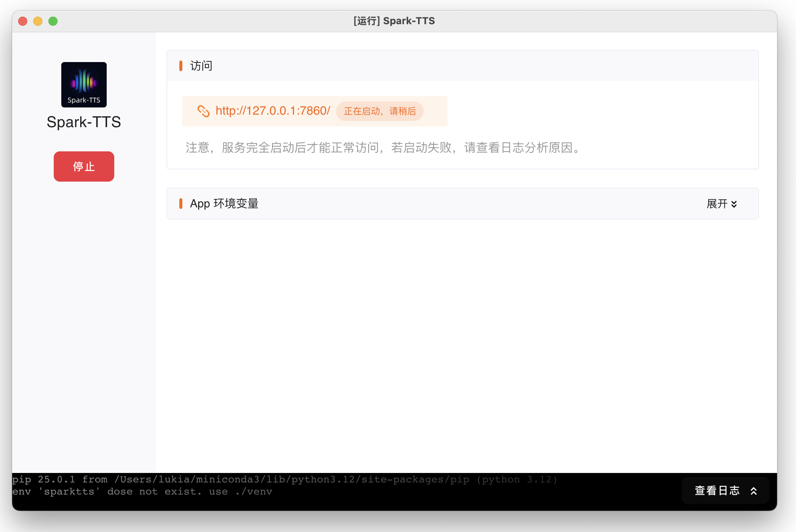Expand App 环境变量 with the 展开 control

coord(722,204)
